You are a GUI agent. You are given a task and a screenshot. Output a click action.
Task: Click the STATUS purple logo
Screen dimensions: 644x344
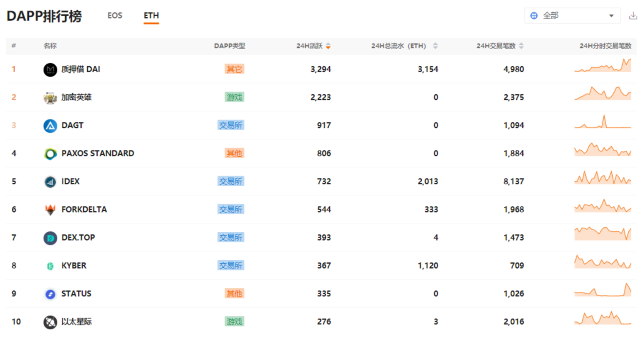50,294
